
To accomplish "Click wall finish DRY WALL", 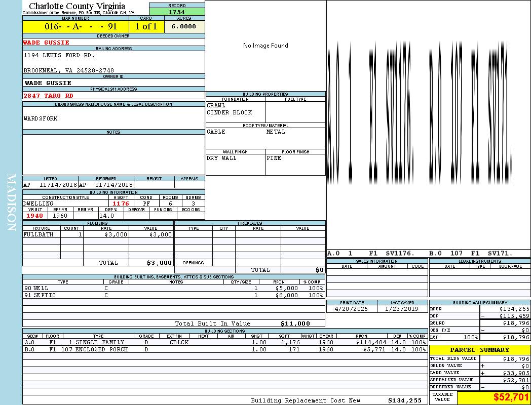I will coord(221,158).
